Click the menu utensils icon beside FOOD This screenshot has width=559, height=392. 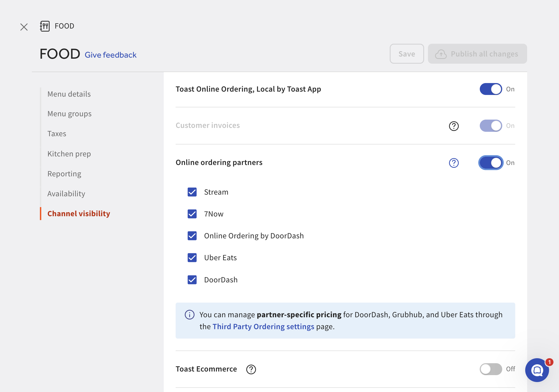click(45, 26)
